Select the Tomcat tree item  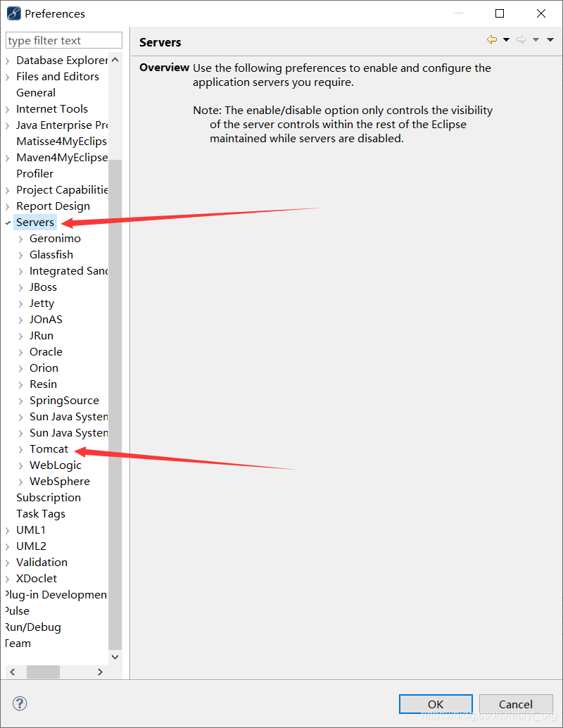pos(49,449)
